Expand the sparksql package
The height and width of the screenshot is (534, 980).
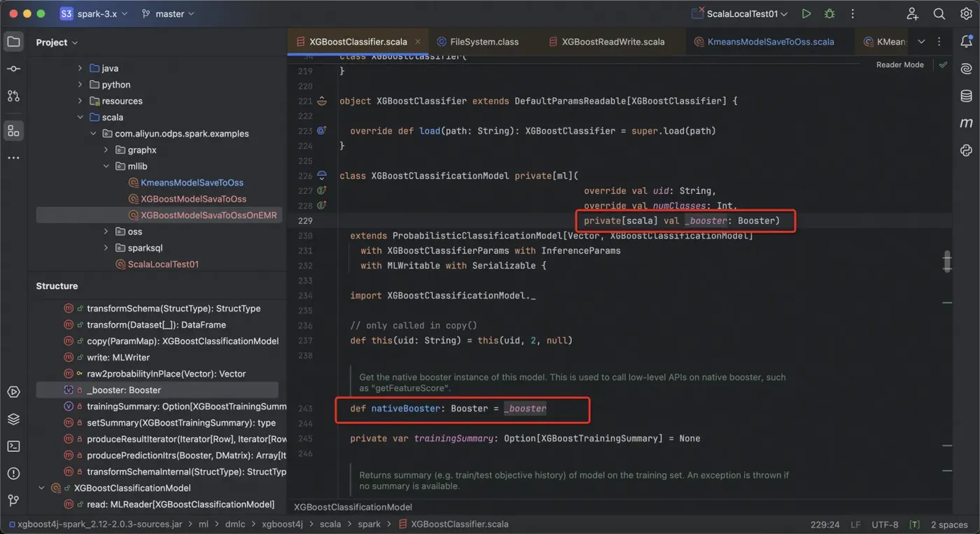[106, 248]
